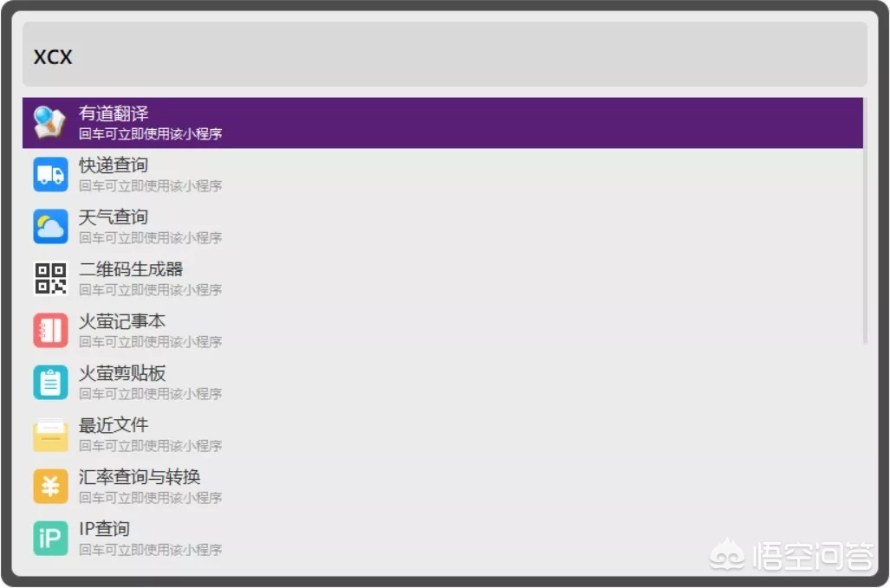The height and width of the screenshot is (588, 890).
Task: Select the 火萤记事本 list item
Action: coord(260,330)
